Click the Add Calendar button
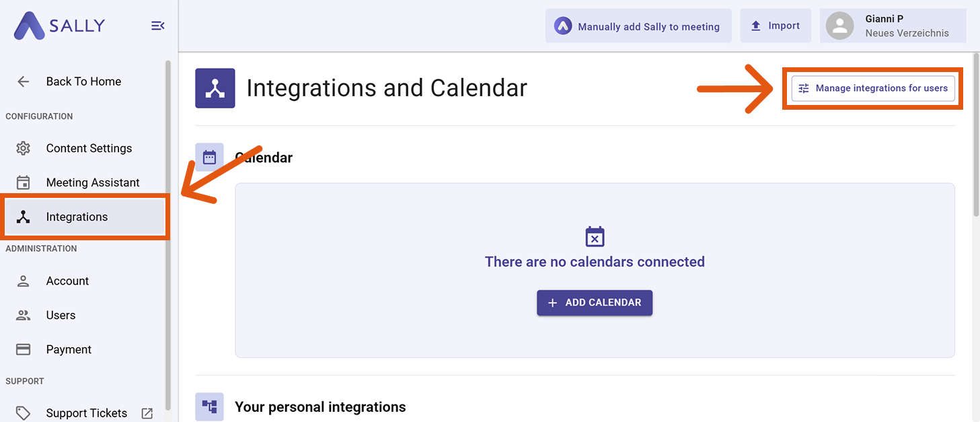The image size is (980, 422). pyautogui.click(x=595, y=303)
